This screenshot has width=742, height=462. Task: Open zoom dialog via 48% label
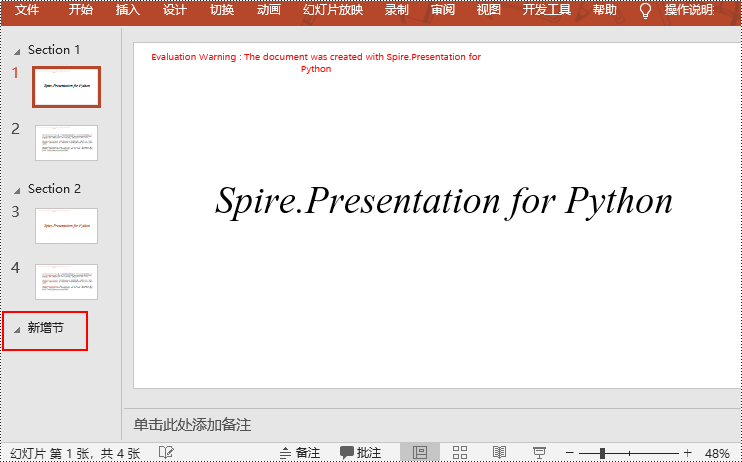click(716, 453)
